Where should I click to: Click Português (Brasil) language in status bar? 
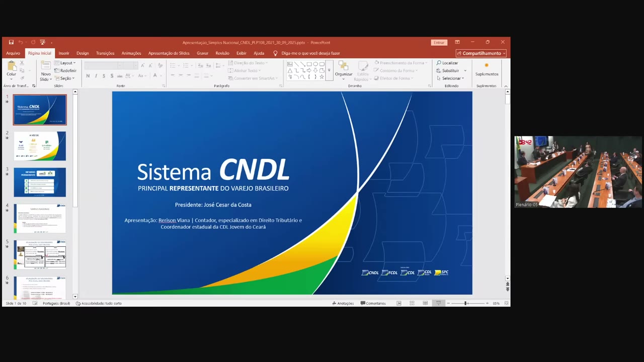click(56, 303)
